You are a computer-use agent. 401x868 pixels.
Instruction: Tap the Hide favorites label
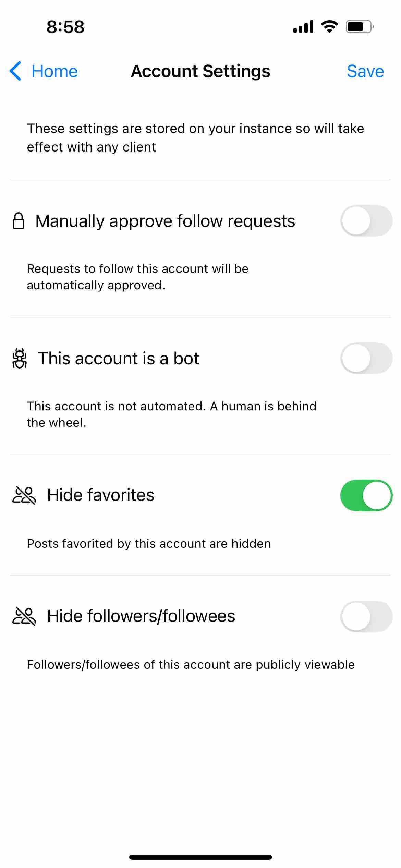pos(101,495)
